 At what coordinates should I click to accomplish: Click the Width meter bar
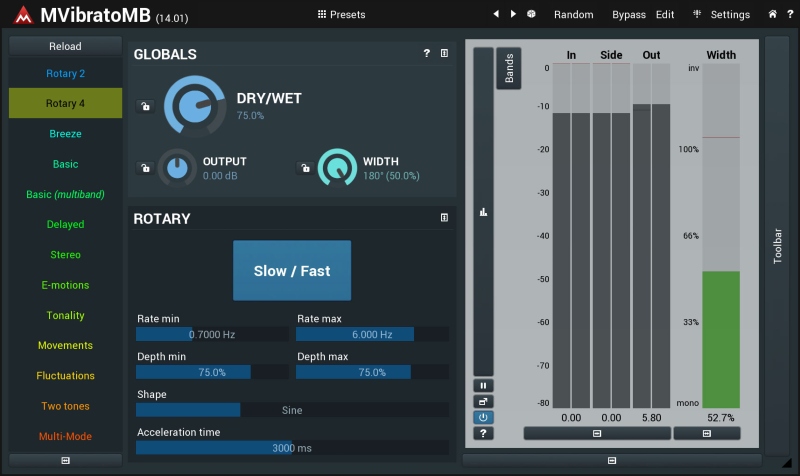click(721, 236)
